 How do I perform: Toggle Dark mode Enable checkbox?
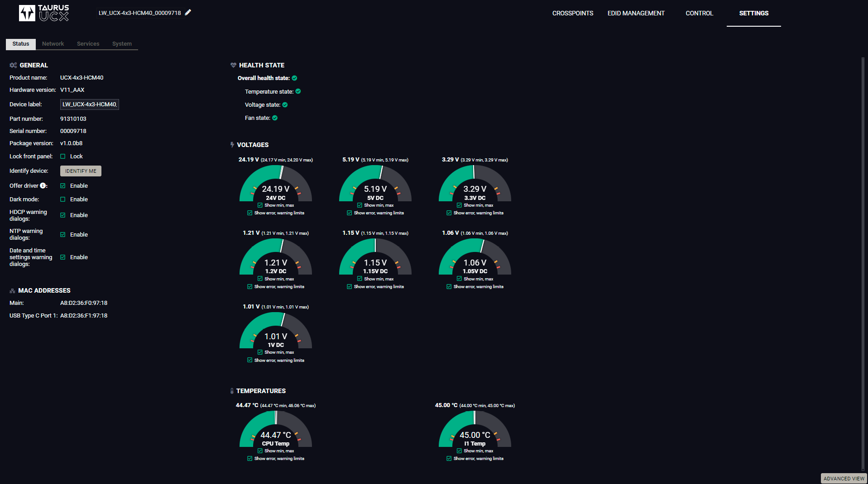[63, 199]
